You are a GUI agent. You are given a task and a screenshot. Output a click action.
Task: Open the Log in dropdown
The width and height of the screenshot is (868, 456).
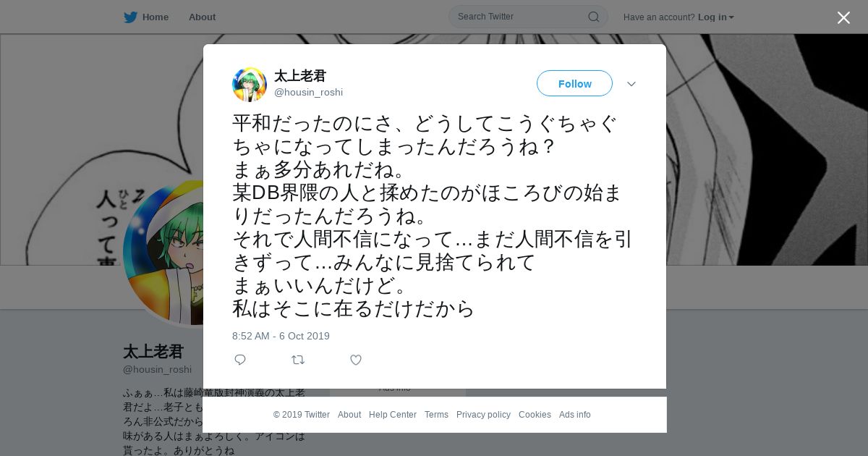point(715,17)
